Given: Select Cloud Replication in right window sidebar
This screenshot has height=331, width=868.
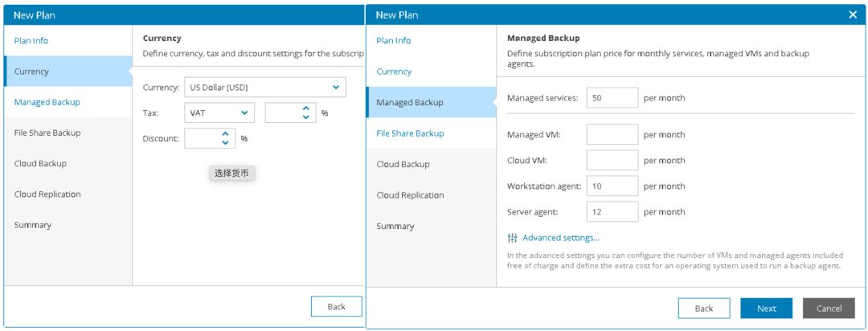Looking at the screenshot, I should pyautogui.click(x=410, y=195).
